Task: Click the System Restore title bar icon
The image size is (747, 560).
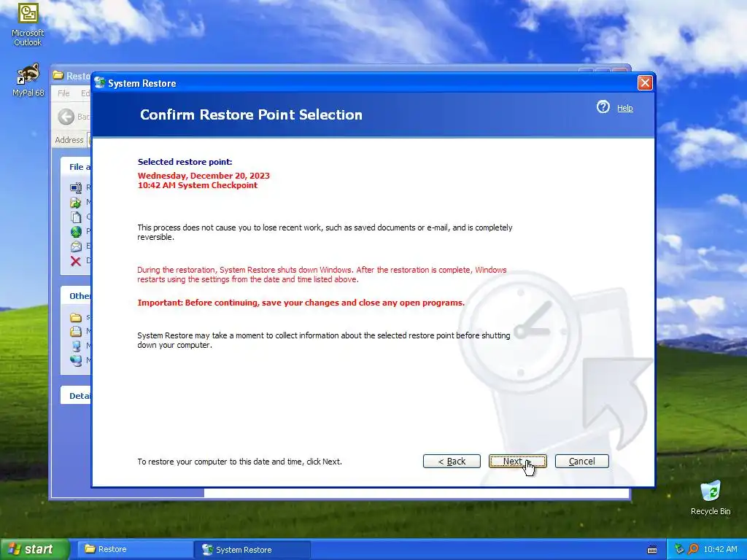Action: (x=99, y=83)
